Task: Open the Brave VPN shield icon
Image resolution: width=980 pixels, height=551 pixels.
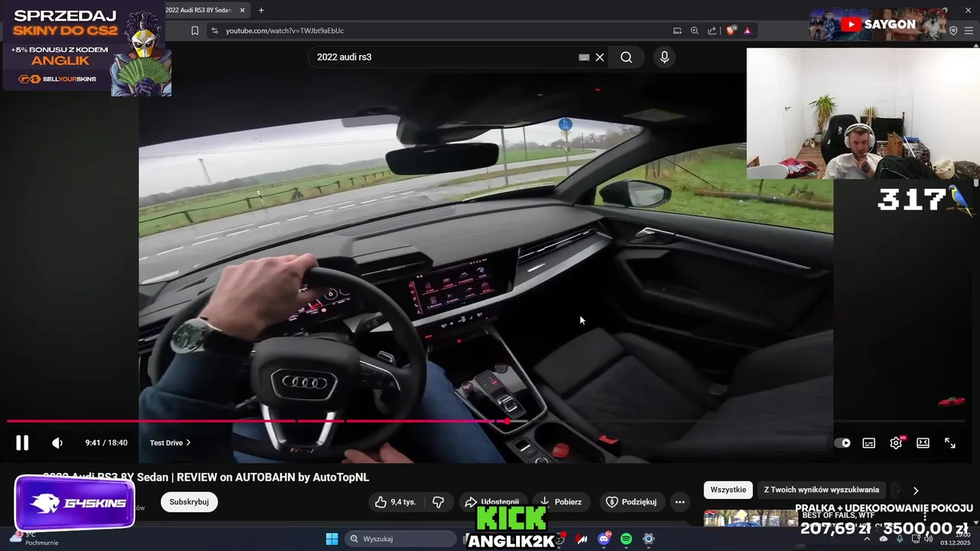Action: coord(953,31)
